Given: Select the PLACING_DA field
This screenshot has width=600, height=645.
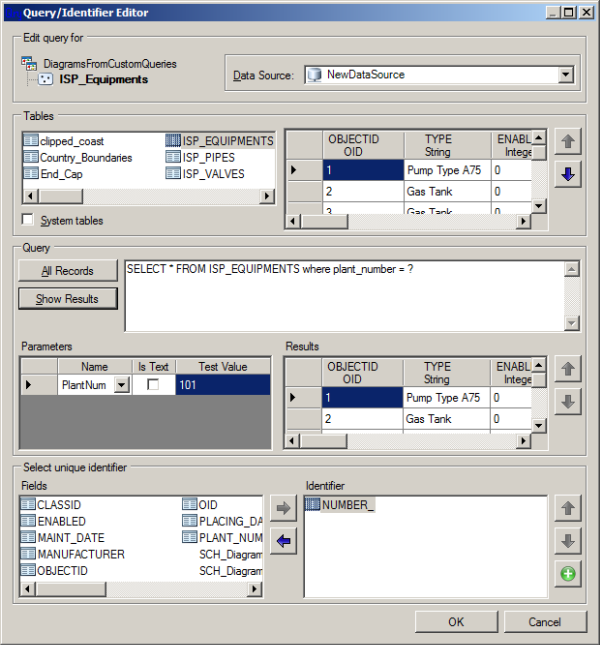Looking at the screenshot, I should click(222, 521).
